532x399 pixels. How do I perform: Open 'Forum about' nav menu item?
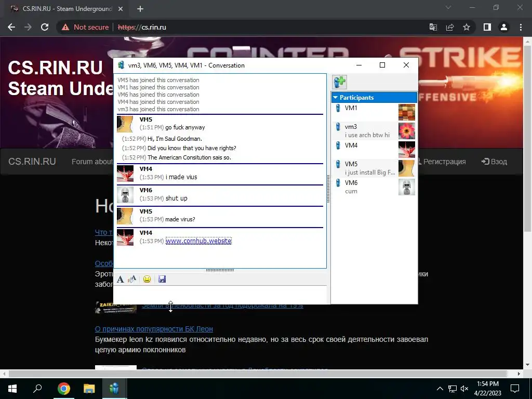[92, 162]
